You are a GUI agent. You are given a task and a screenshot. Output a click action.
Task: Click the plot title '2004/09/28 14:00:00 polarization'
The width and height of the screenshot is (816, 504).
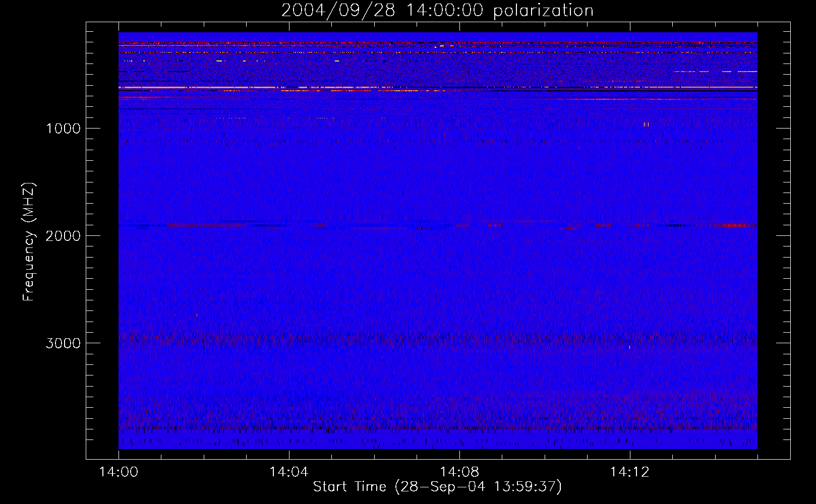[437, 11]
